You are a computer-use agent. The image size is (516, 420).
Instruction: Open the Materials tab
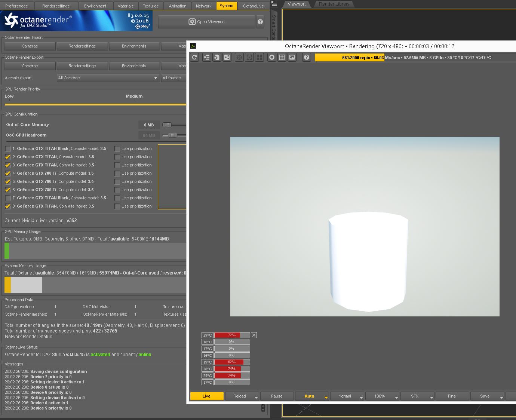(x=125, y=6)
